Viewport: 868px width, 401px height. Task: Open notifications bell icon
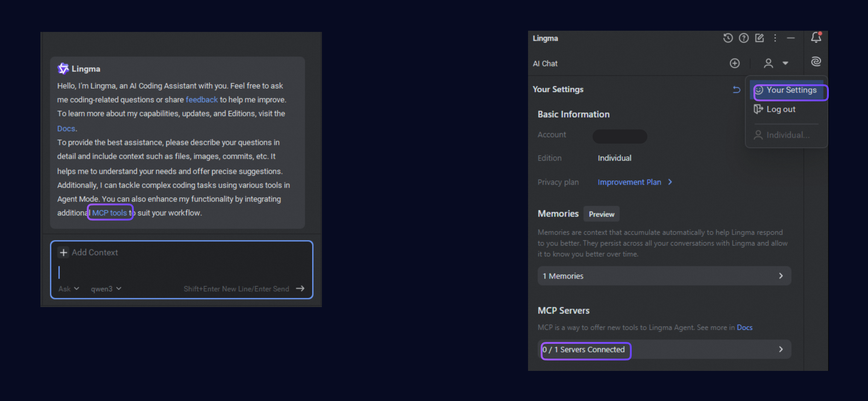point(816,37)
